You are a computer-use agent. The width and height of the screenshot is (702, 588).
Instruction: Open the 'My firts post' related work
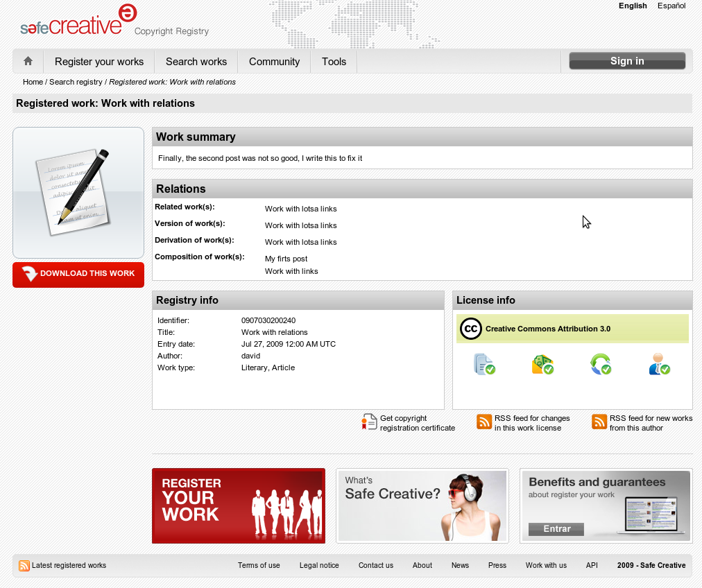pos(286,259)
